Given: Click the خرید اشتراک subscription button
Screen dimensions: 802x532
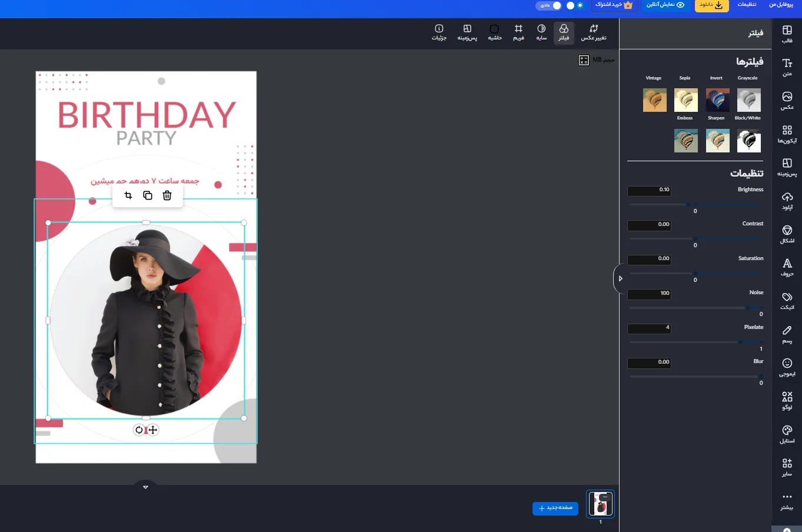Looking at the screenshot, I should point(614,5).
